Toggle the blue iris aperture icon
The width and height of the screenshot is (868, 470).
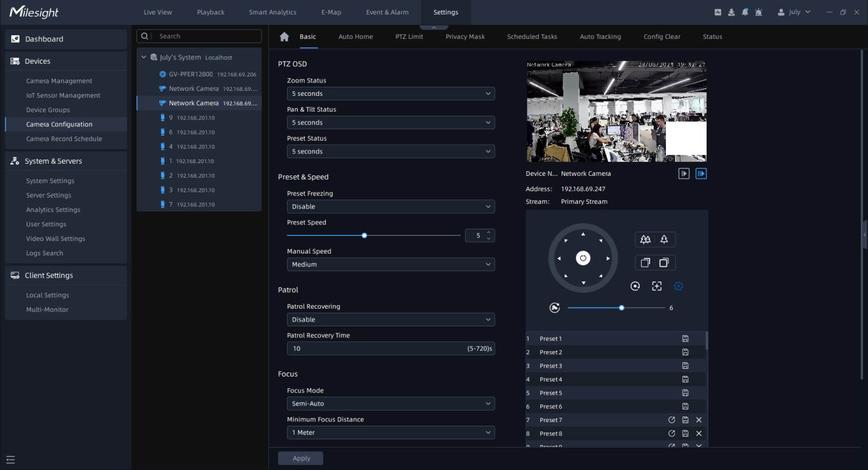pyautogui.click(x=679, y=286)
